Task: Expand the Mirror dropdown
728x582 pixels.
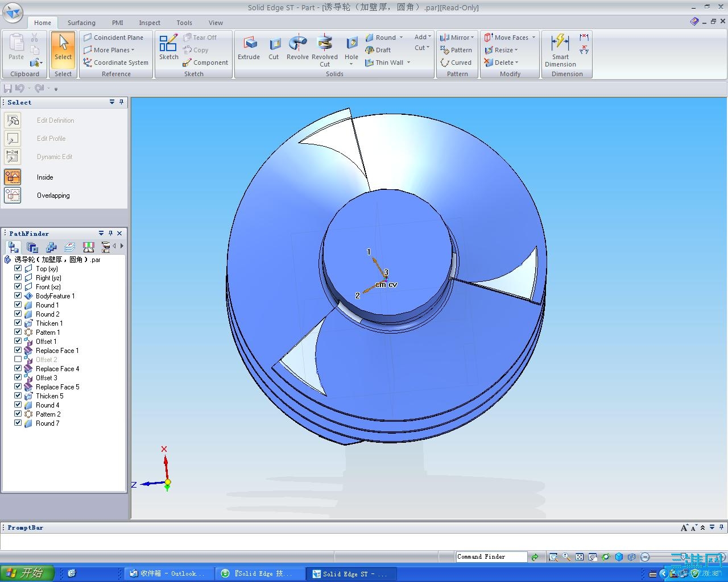Action: coord(472,38)
